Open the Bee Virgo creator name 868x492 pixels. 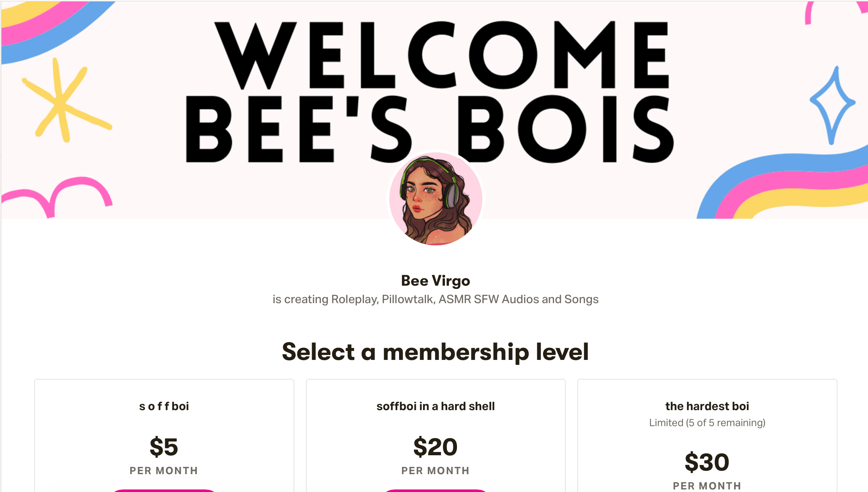coord(435,281)
